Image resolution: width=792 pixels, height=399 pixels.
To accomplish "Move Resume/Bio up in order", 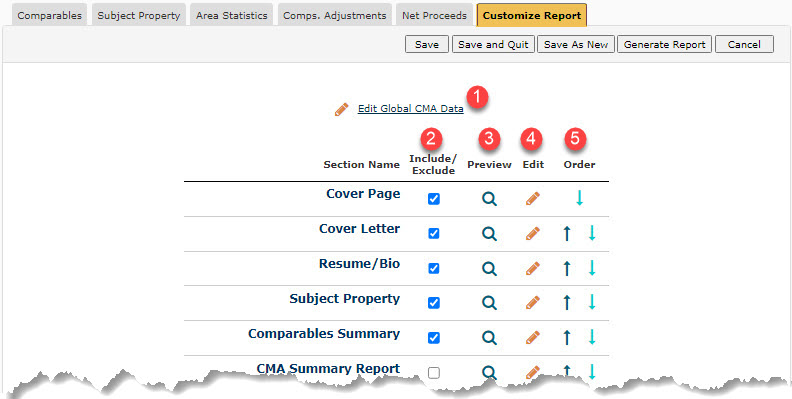I will pos(567,268).
